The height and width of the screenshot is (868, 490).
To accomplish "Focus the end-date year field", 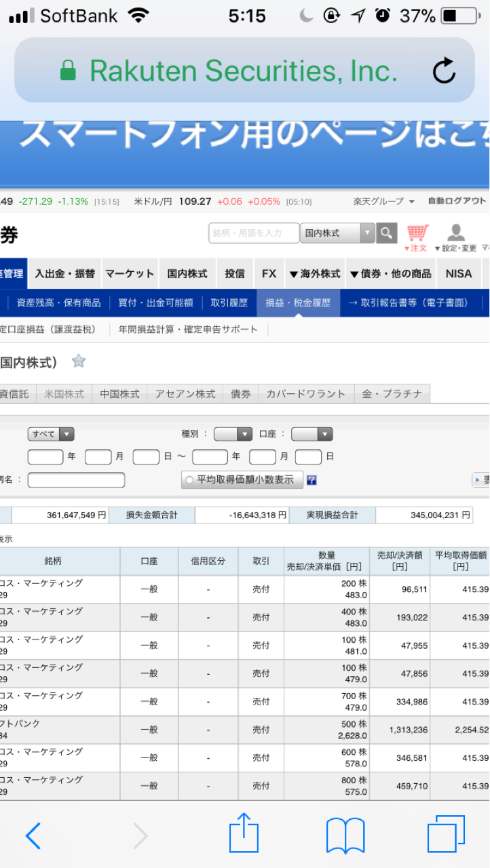I will tap(210, 456).
